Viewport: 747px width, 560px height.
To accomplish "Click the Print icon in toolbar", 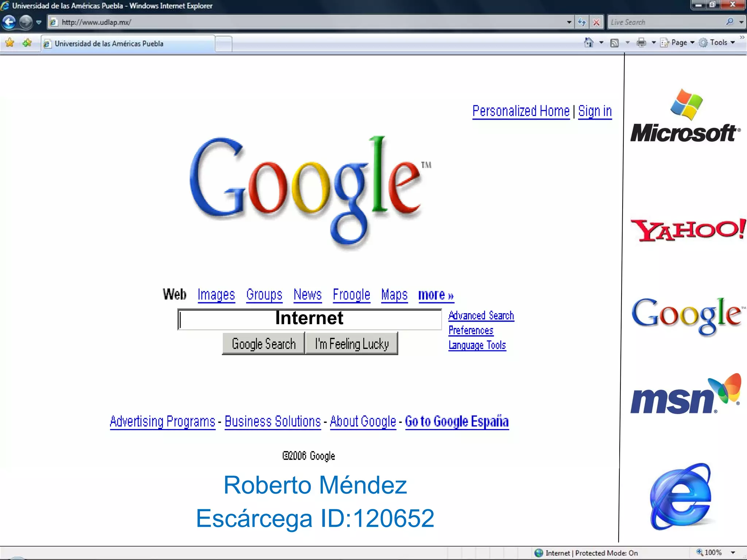I will pos(641,43).
